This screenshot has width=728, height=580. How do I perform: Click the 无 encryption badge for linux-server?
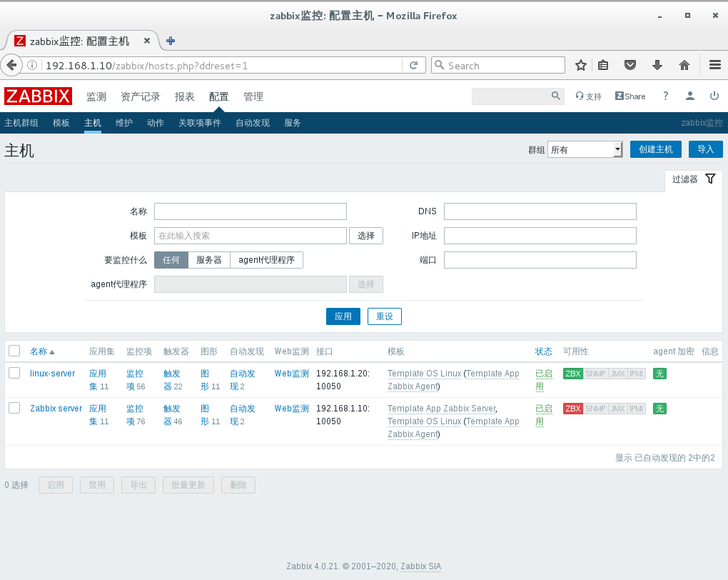click(x=659, y=374)
